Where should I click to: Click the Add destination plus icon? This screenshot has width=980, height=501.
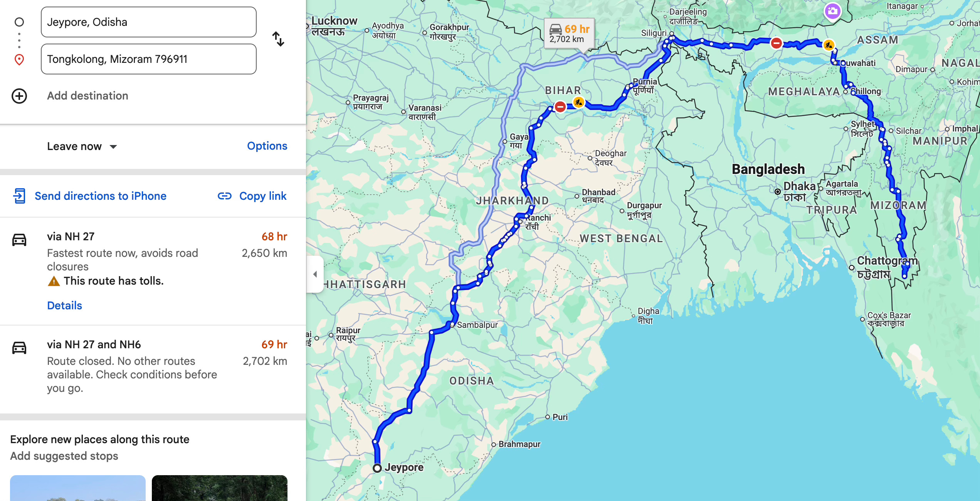point(19,96)
